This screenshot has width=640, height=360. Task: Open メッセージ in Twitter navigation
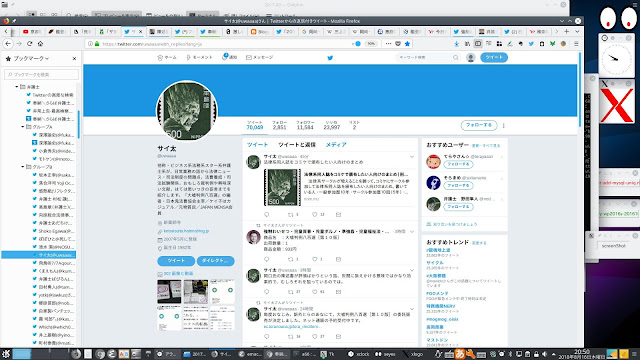point(260,58)
